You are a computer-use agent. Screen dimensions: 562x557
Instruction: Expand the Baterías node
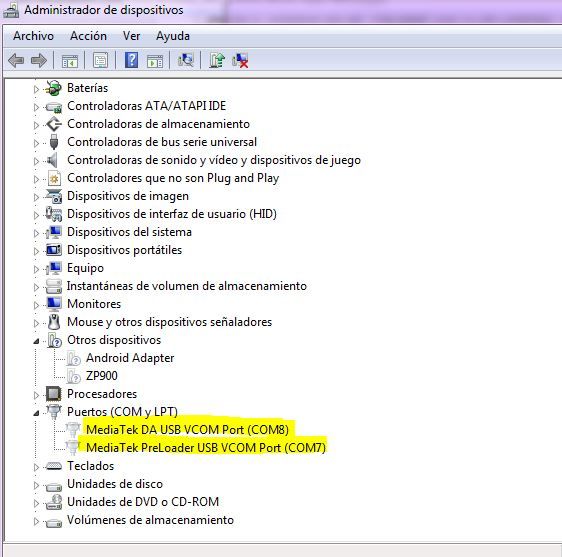click(x=36, y=89)
